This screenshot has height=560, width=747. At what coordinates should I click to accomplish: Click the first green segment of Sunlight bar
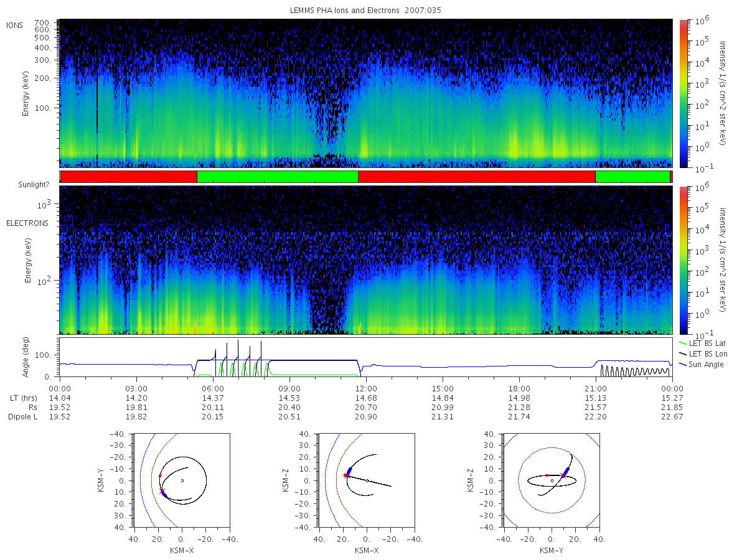pos(278,177)
